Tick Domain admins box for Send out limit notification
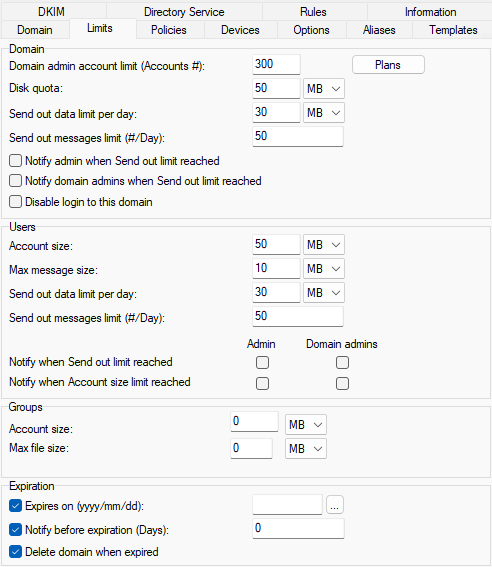The height and width of the screenshot is (567, 492). tap(342, 362)
